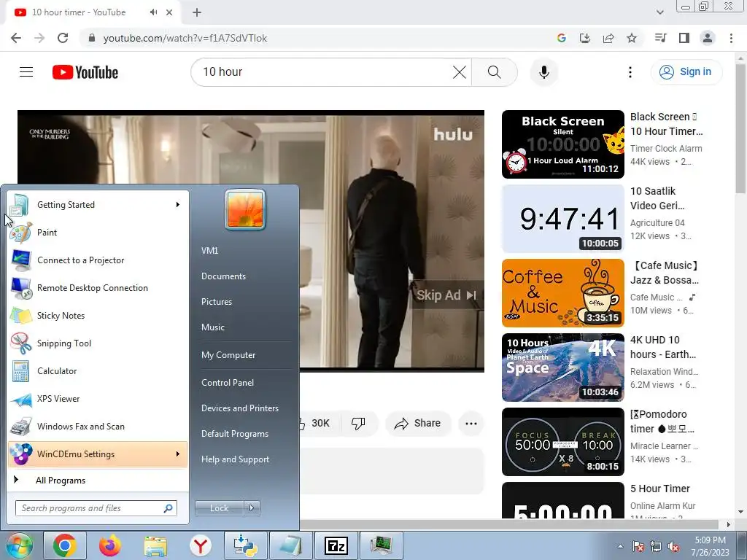Viewport: 747px width, 560px height.
Task: Skip the Hulu ad
Action: tap(446, 295)
